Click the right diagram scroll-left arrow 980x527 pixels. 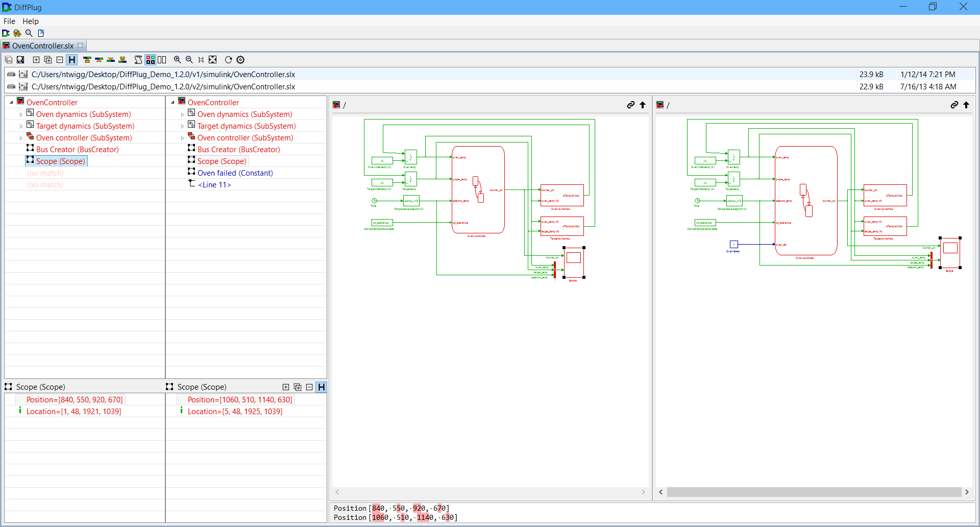click(661, 492)
